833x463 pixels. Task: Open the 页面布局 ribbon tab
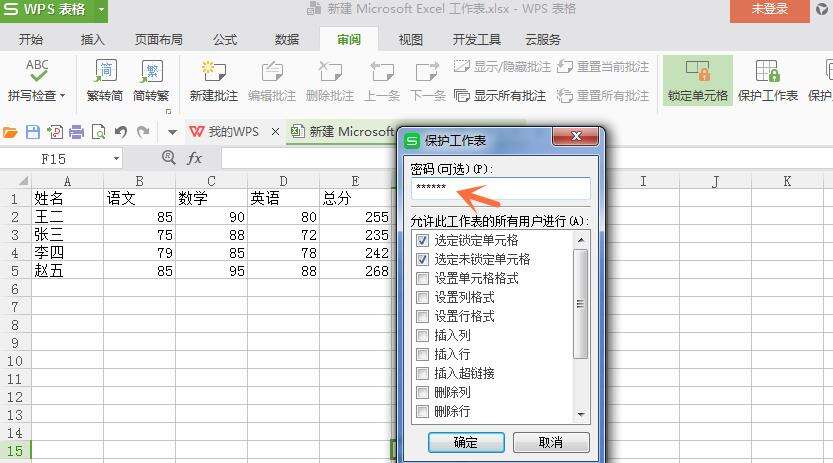pos(159,39)
